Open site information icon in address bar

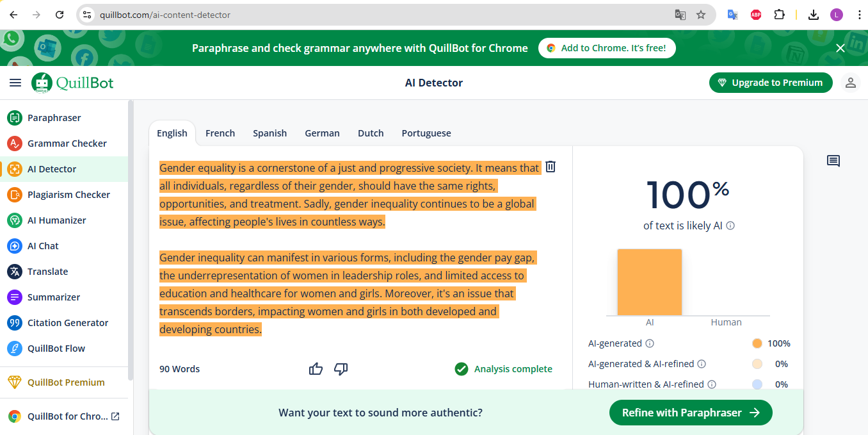point(88,15)
